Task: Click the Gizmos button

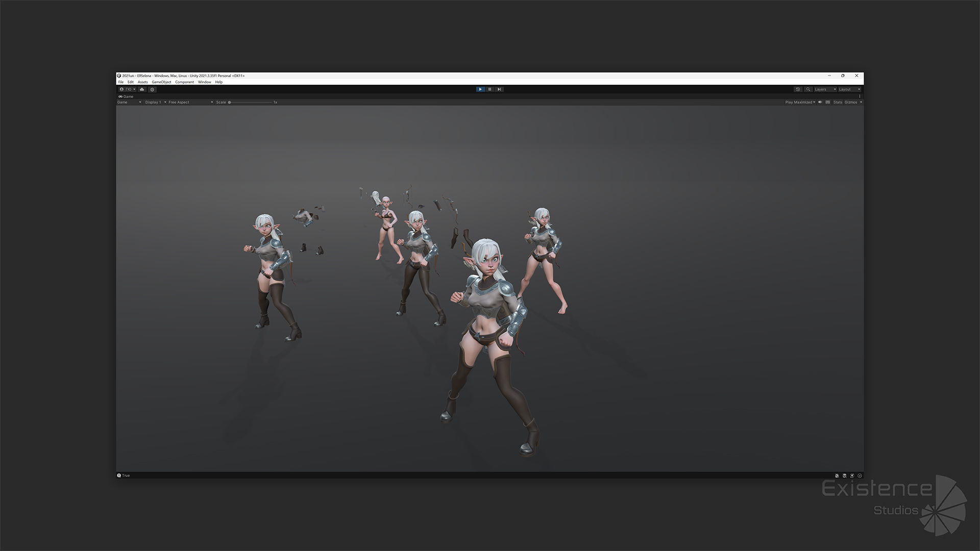Action: tap(851, 102)
